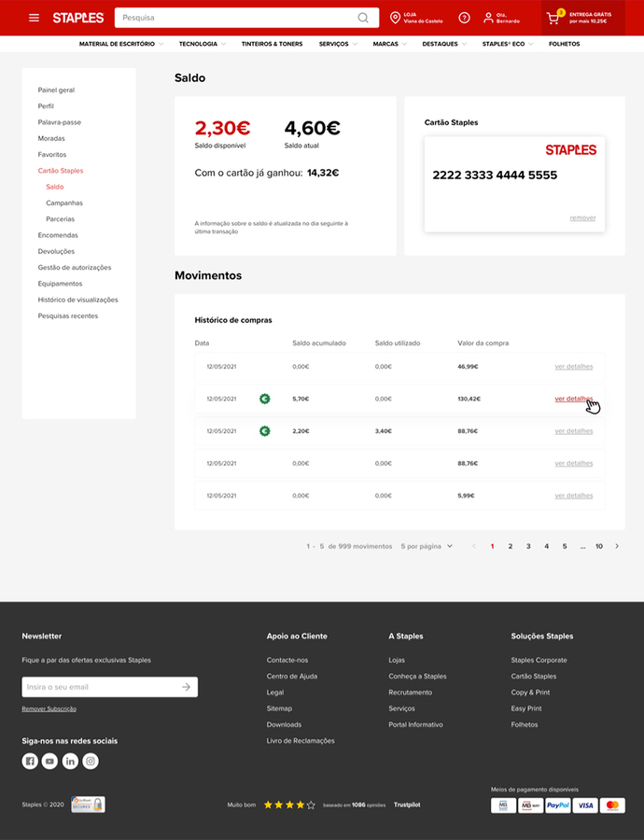Screen dimensions: 644x840
Task: Open Staples YouTube channel icon
Action: pyautogui.click(x=50, y=762)
